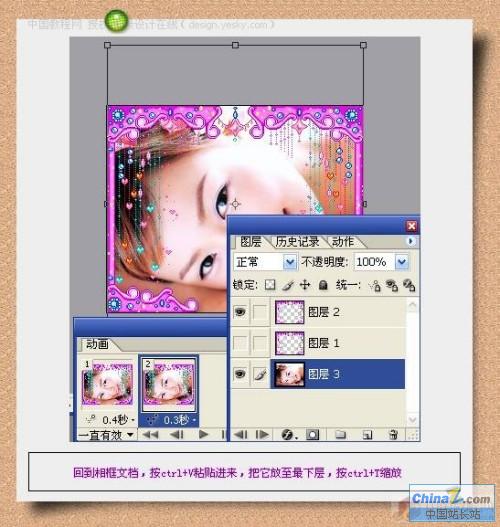Click the lock position move icon
Viewport: 500px width, 527px height.
click(305, 285)
